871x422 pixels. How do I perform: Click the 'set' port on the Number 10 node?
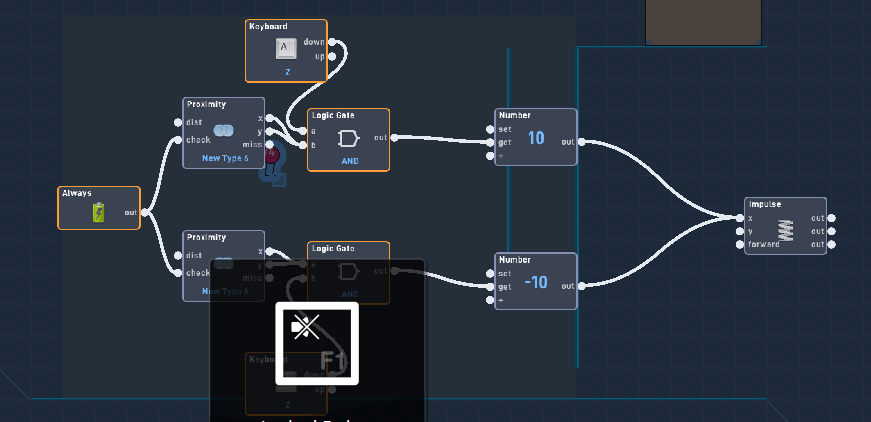coord(490,129)
